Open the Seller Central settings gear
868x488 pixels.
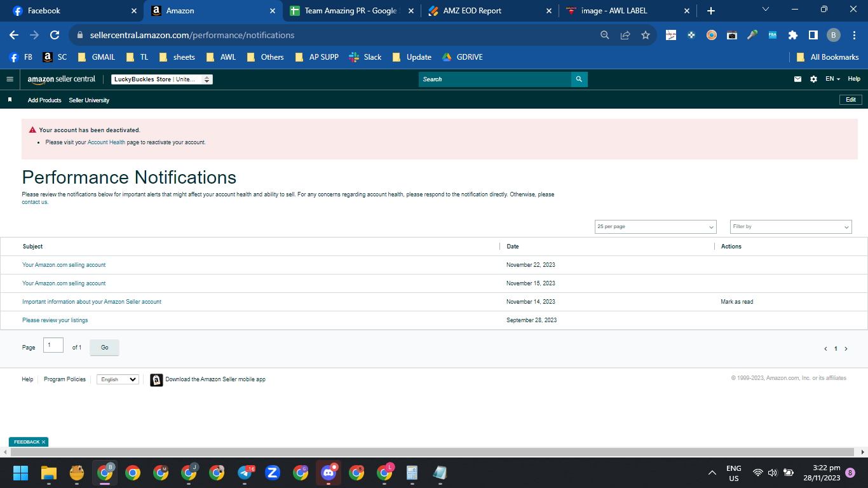tap(813, 79)
